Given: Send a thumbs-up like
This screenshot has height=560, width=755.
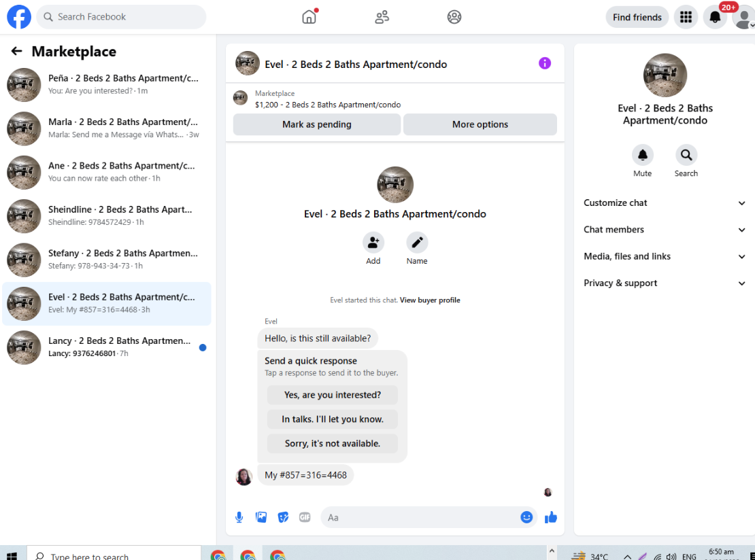Looking at the screenshot, I should (551, 517).
